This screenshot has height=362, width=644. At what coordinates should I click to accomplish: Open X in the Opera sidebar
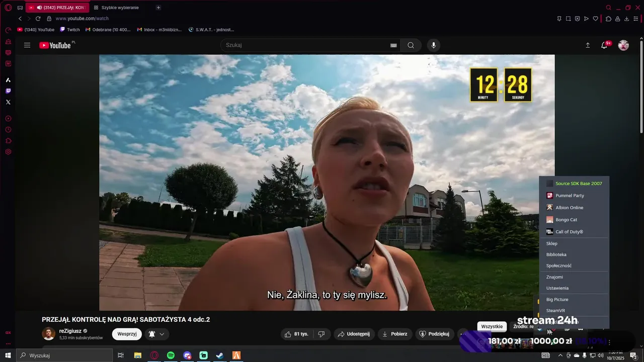click(x=8, y=102)
